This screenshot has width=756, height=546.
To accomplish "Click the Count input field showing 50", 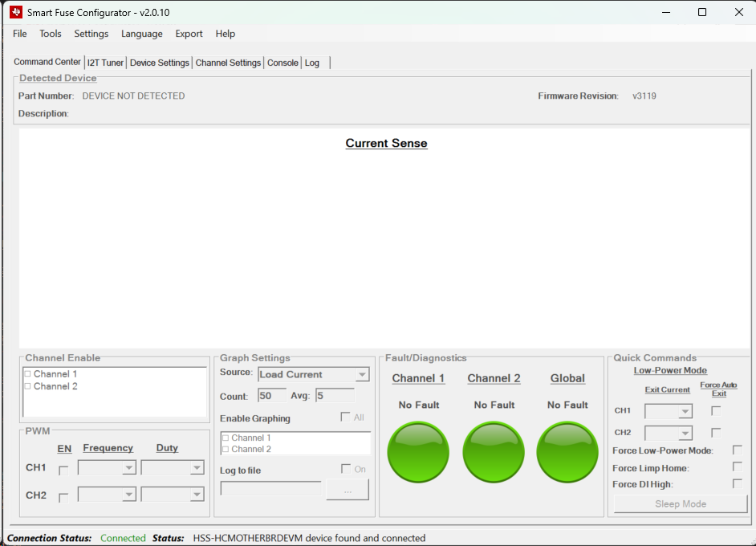I will pos(272,395).
